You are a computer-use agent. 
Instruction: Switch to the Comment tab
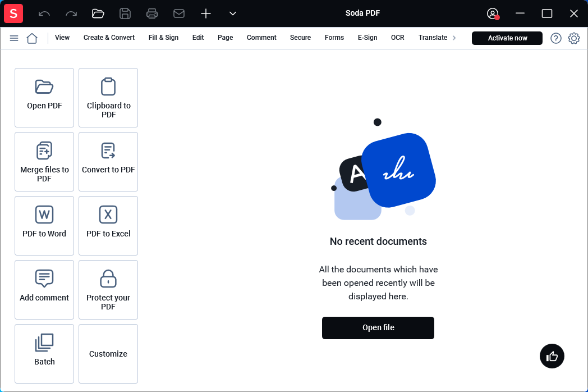tap(261, 38)
